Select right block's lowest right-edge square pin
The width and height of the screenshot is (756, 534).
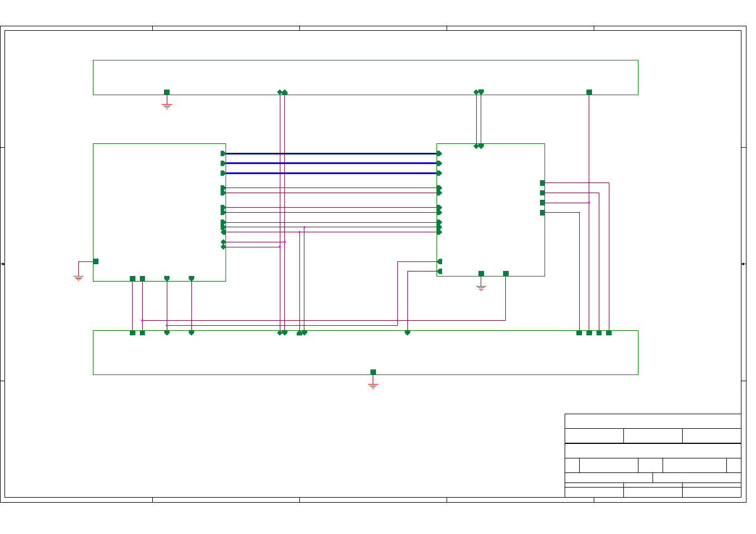[x=542, y=213]
